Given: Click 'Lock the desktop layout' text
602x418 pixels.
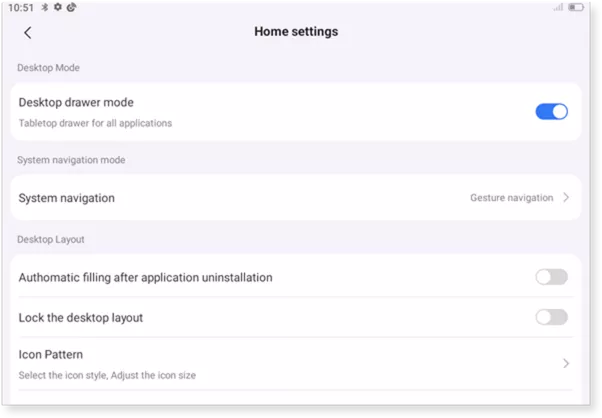Looking at the screenshot, I should (x=81, y=317).
